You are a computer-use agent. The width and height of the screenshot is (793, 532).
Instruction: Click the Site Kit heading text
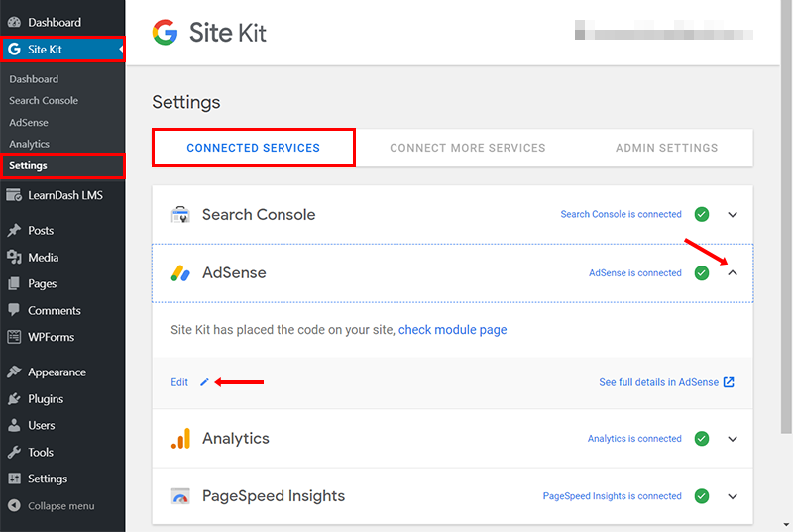point(228,33)
